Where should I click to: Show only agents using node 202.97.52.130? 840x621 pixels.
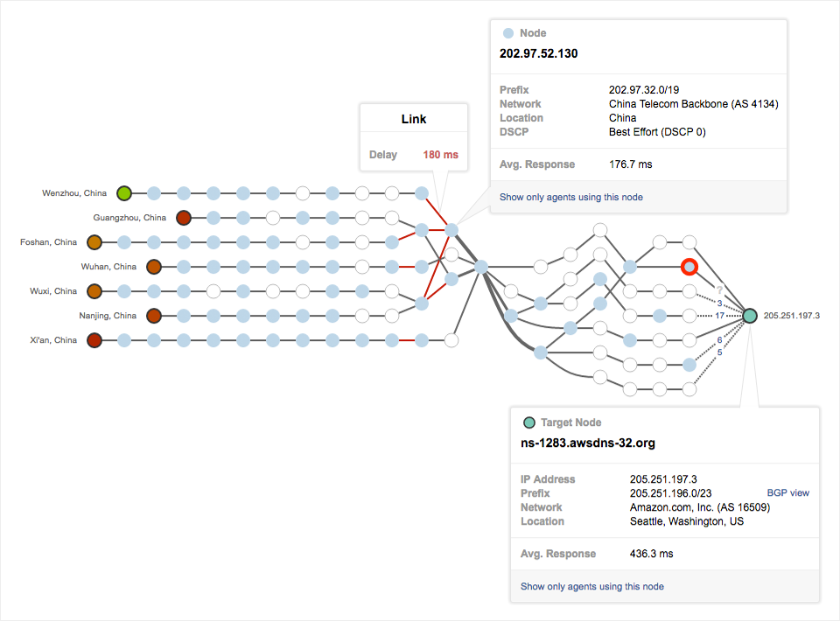570,198
